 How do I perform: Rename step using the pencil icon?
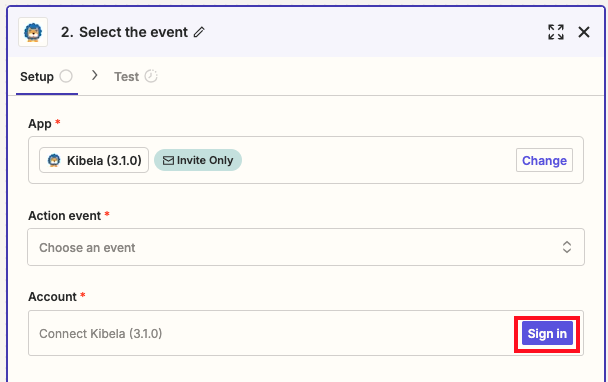(199, 32)
